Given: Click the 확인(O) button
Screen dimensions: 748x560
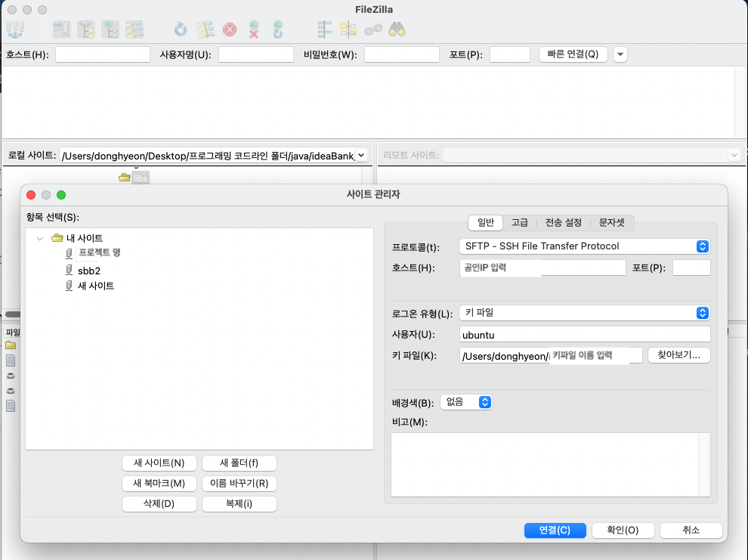Looking at the screenshot, I should click(623, 530).
